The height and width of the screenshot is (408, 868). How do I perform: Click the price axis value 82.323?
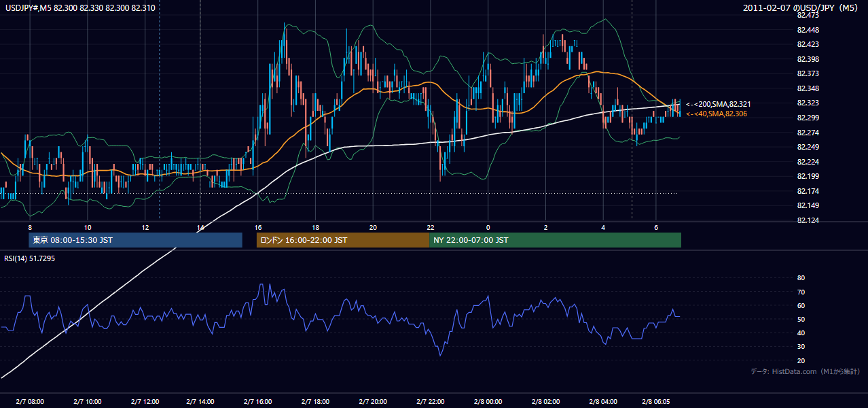click(808, 103)
